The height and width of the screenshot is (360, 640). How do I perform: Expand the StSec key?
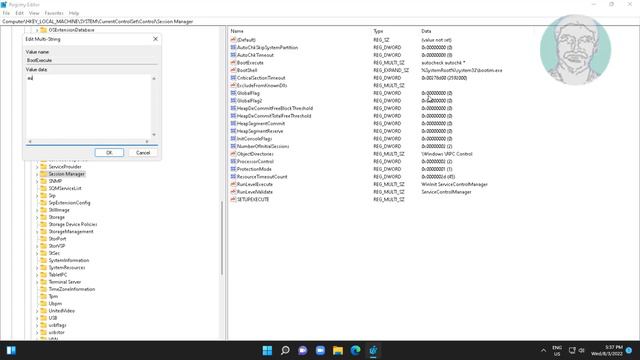coord(37,253)
